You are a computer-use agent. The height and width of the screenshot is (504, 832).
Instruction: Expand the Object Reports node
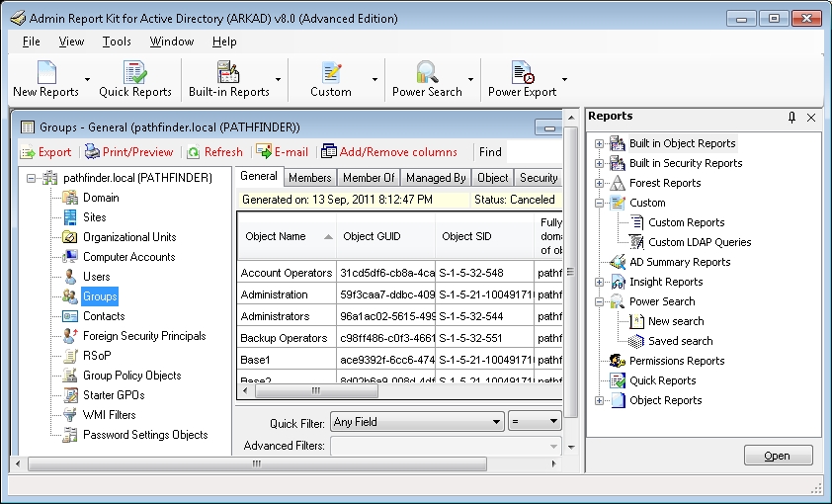[x=599, y=400]
